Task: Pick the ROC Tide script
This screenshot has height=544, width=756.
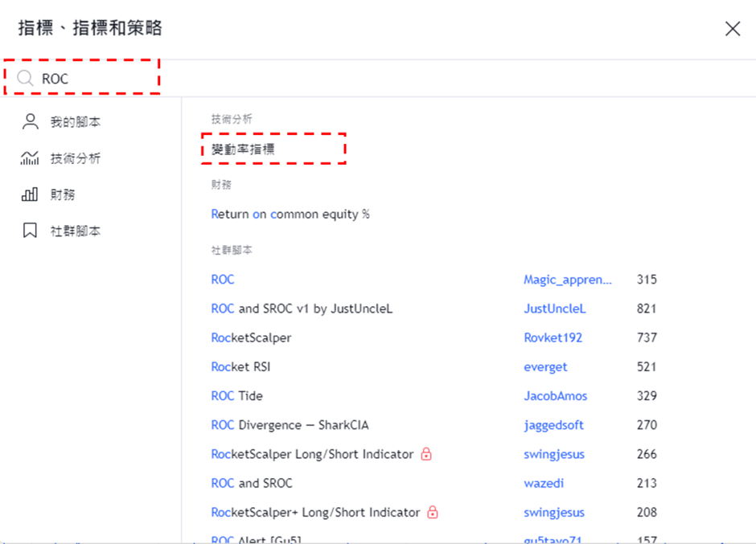Action: (x=236, y=396)
